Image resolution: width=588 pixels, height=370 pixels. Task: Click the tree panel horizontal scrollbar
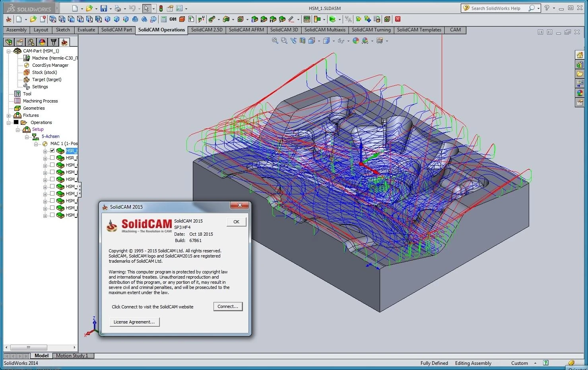(40, 347)
